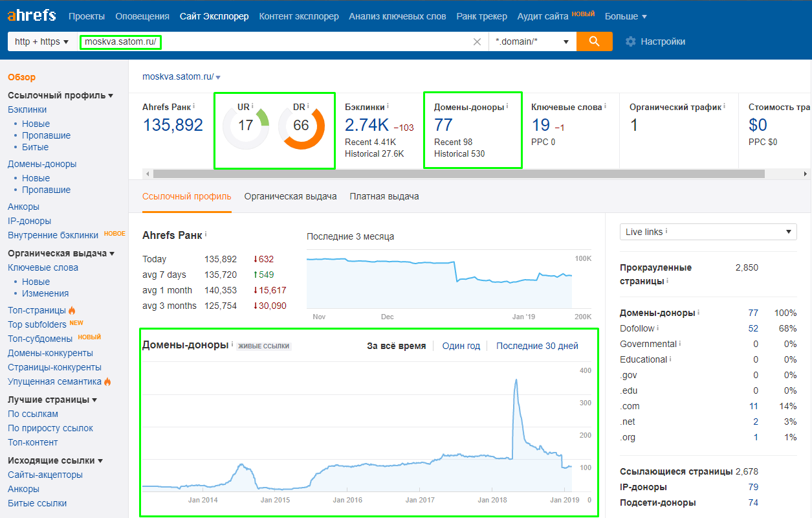812x518 pixels.
Task: Collapse the Исходящие ссылки sidebar section
Action: 56,460
